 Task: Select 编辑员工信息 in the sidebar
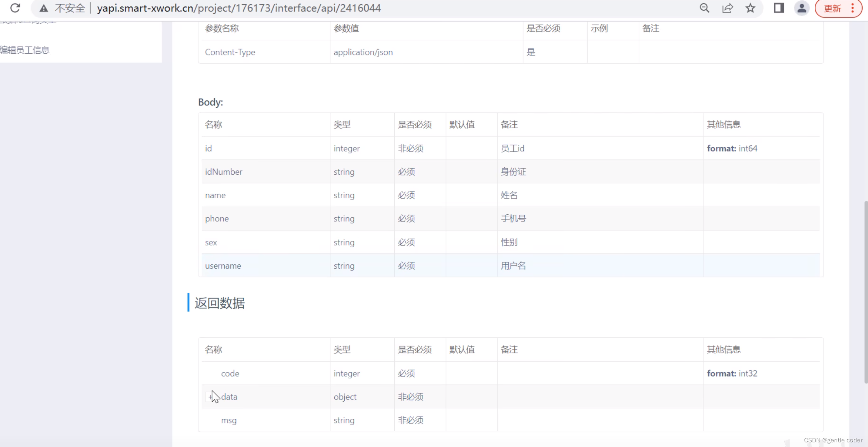tap(25, 50)
